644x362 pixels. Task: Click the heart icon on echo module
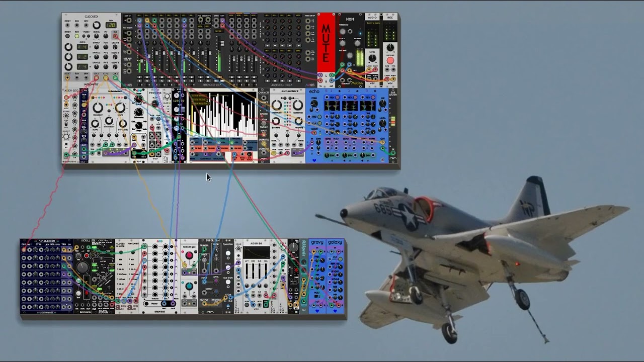[314, 160]
